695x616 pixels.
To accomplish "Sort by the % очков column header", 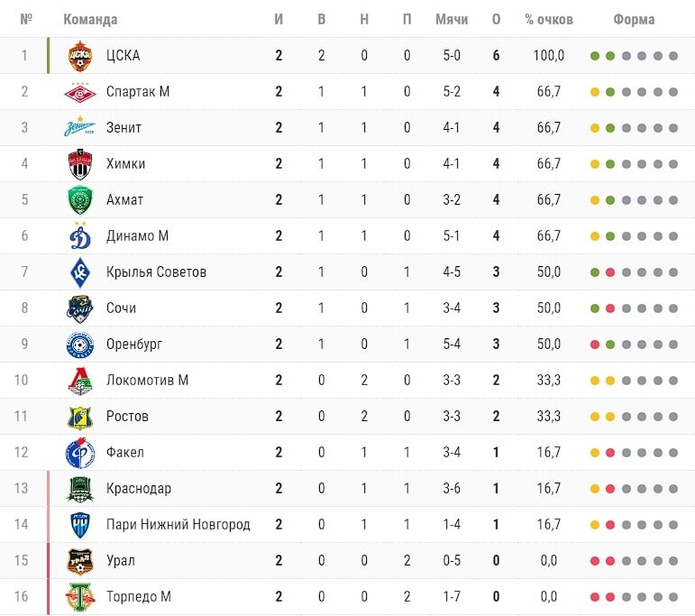I will 549,20.
